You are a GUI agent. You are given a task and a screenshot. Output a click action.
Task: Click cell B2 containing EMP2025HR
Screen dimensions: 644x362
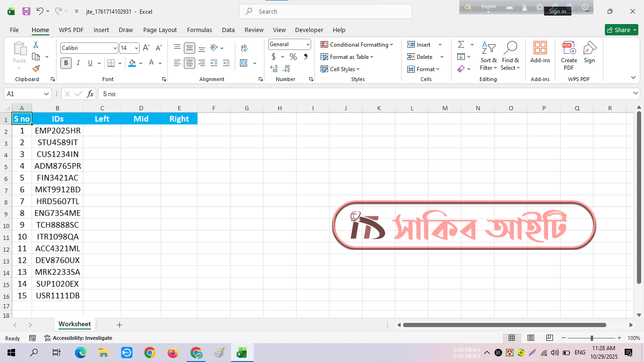click(x=58, y=131)
